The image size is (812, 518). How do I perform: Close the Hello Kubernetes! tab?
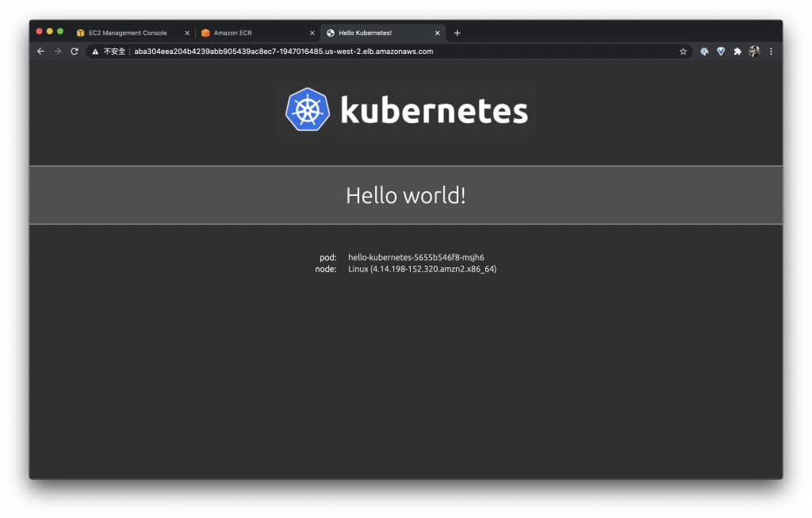(x=437, y=33)
